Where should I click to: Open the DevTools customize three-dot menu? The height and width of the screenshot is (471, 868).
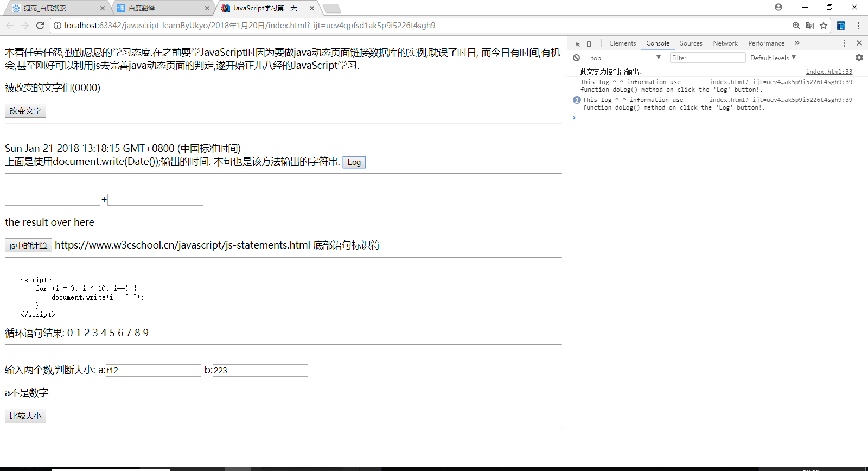(844, 43)
